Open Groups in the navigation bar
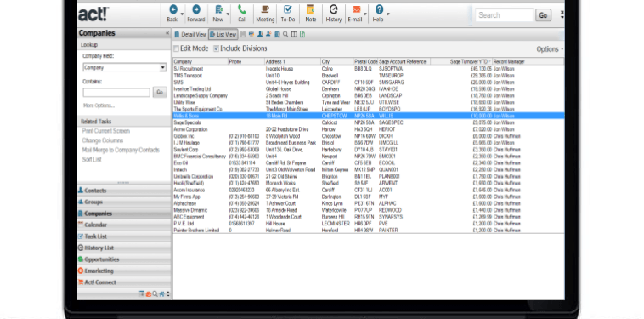This screenshot has width=644, height=319. point(124,202)
